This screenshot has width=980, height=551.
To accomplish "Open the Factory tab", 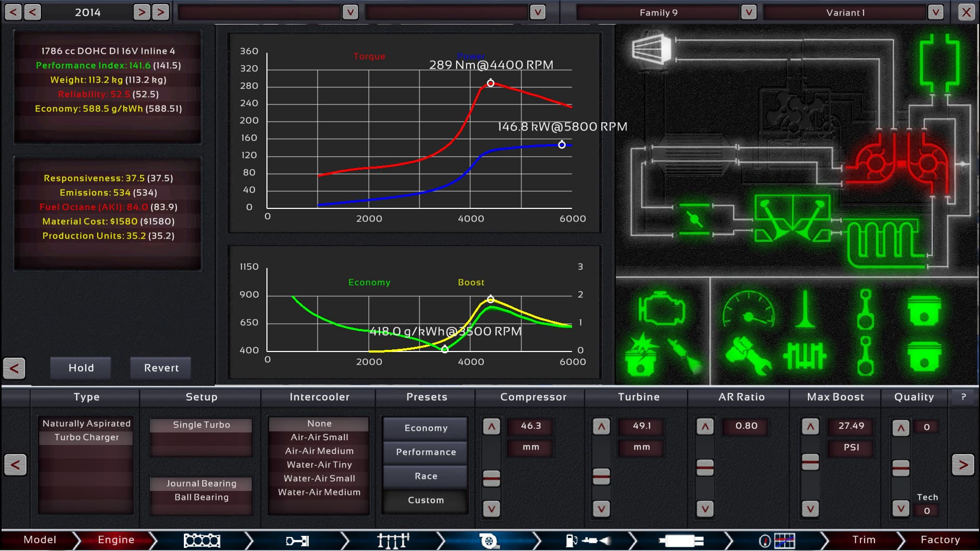I will [x=940, y=540].
